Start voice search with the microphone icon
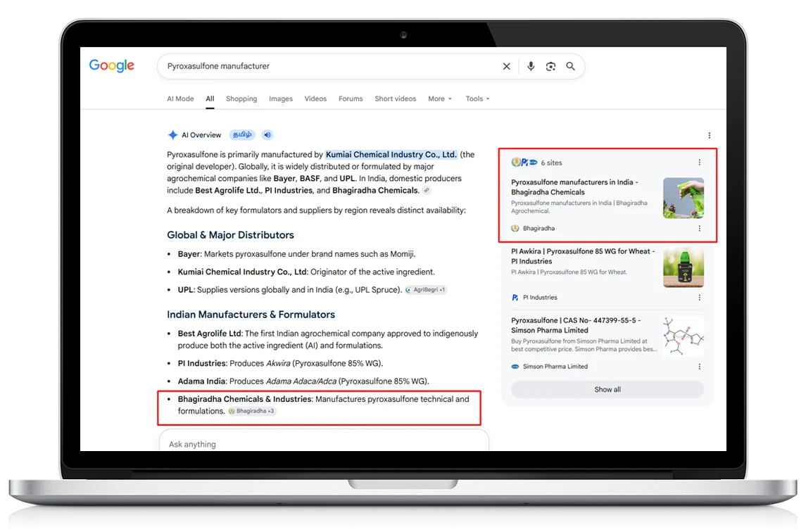Screen dimensions: 806x532 531,66
